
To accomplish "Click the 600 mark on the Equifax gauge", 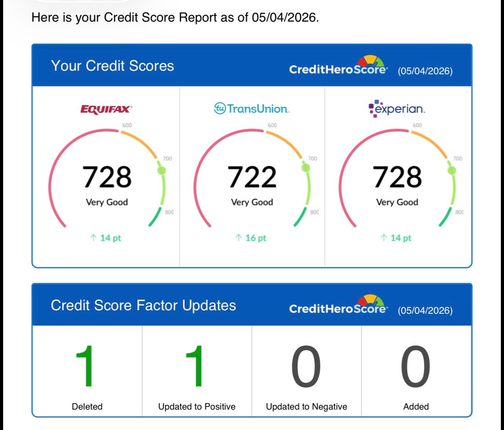I will [x=127, y=125].
